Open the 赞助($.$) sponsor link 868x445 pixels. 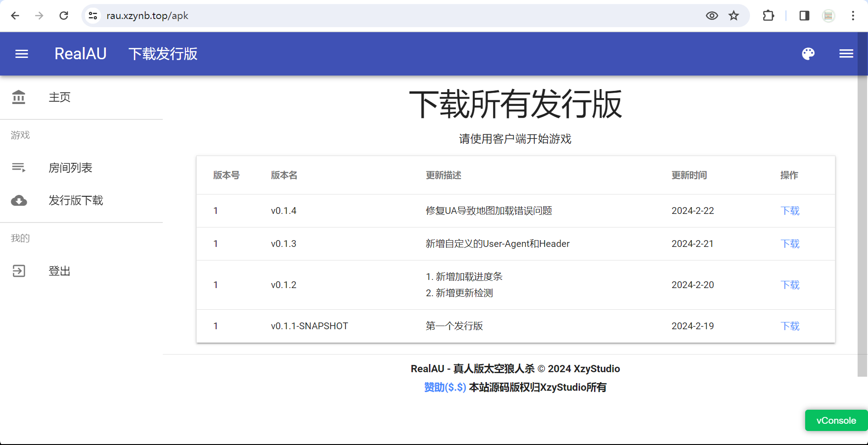(x=445, y=387)
